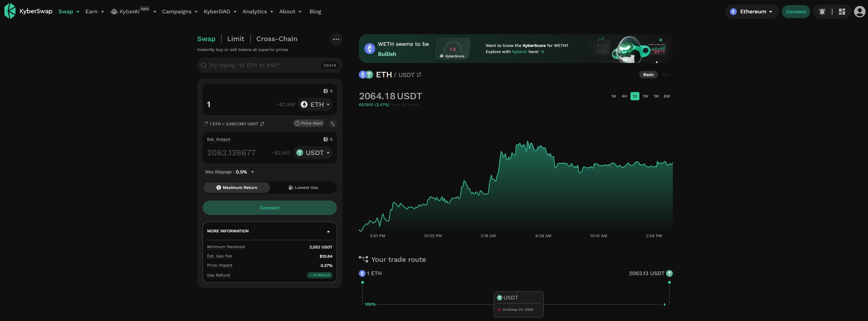Image resolution: width=868 pixels, height=321 pixels.
Task: Click the KyberScore 1.6 gauge
Action: tap(453, 49)
